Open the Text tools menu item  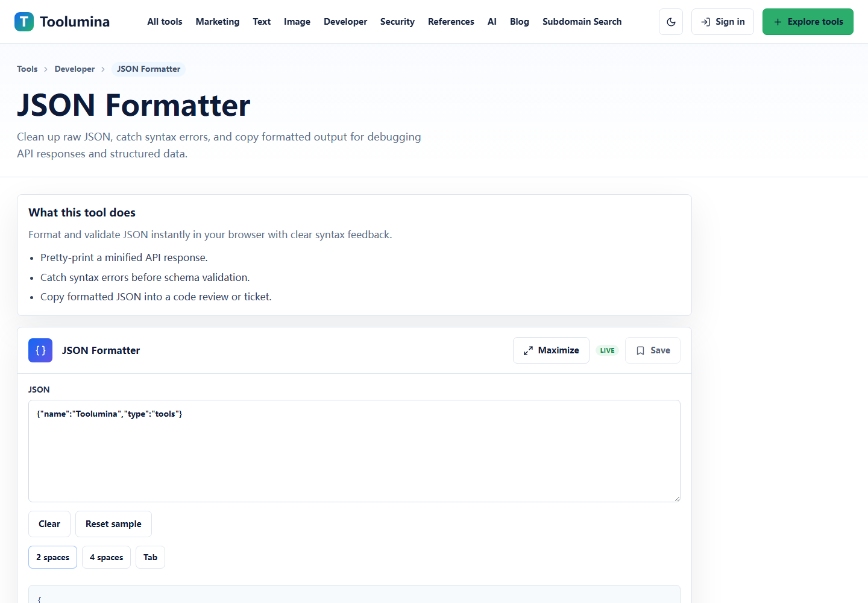[x=262, y=22]
